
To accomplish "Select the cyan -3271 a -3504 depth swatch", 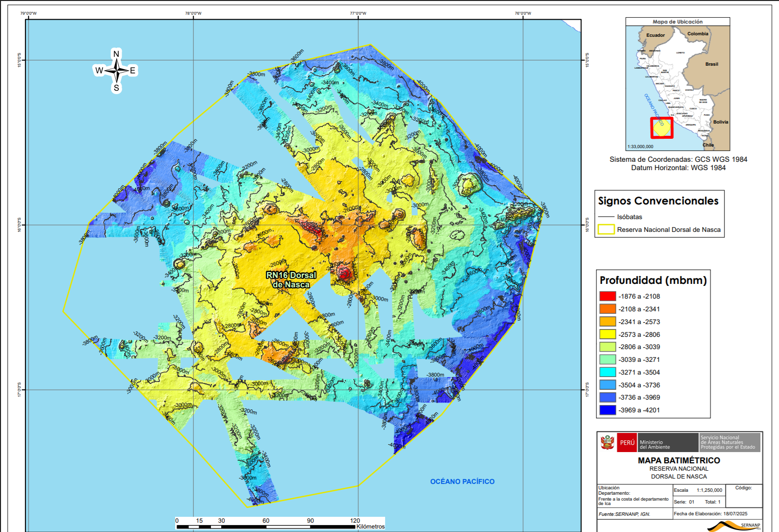I will pyautogui.click(x=607, y=372).
